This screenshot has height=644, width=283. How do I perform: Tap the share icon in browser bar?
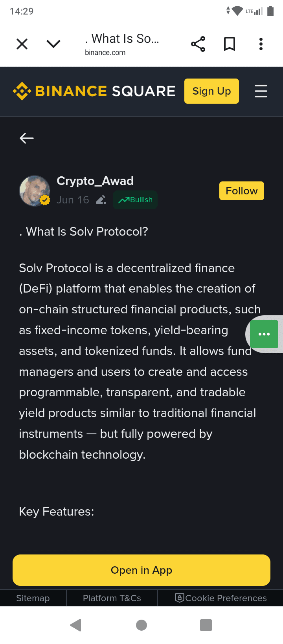198,44
